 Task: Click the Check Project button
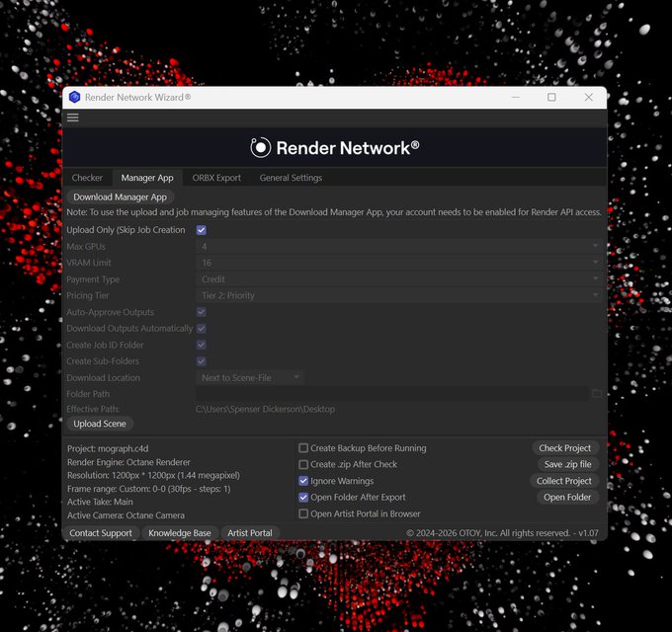tap(565, 448)
